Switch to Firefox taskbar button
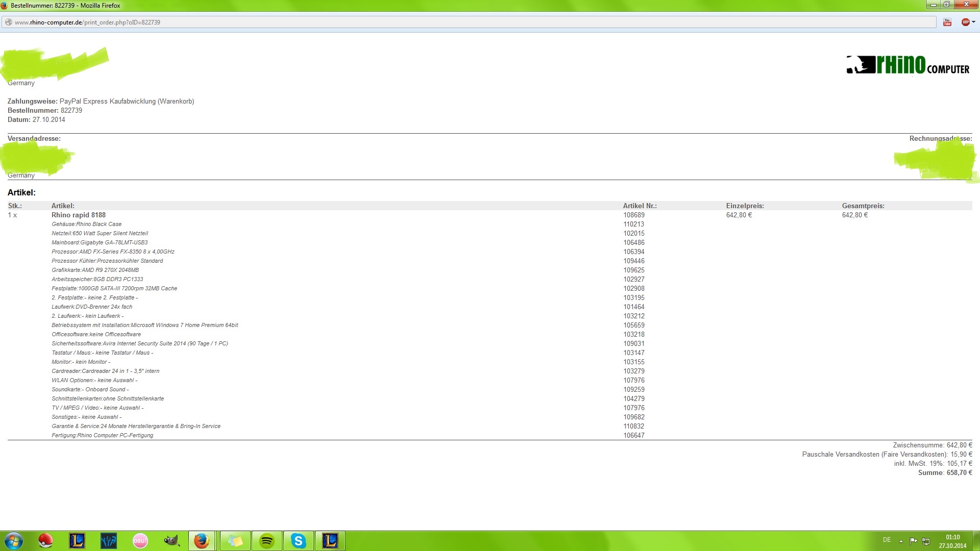The image size is (980, 551). click(x=202, y=541)
